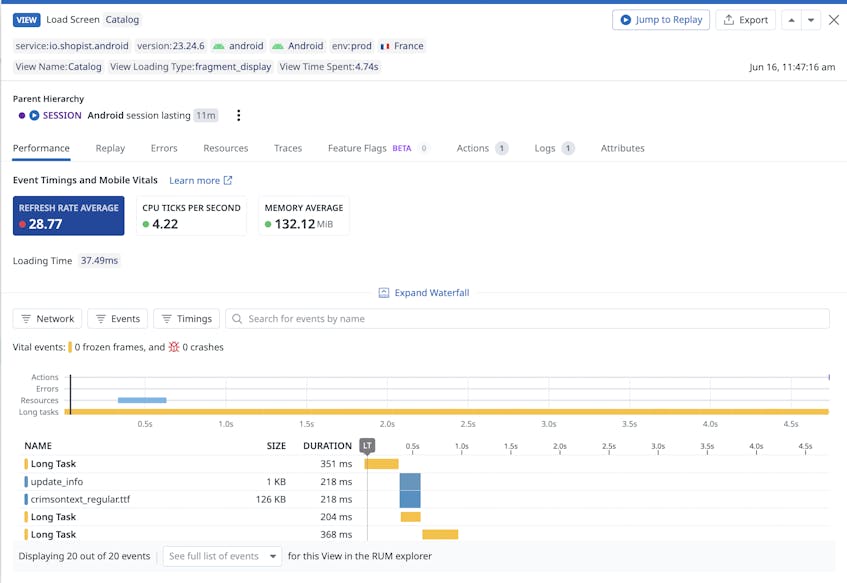Switch to the Replay tab
This screenshot has height=583, width=847.
click(x=110, y=148)
